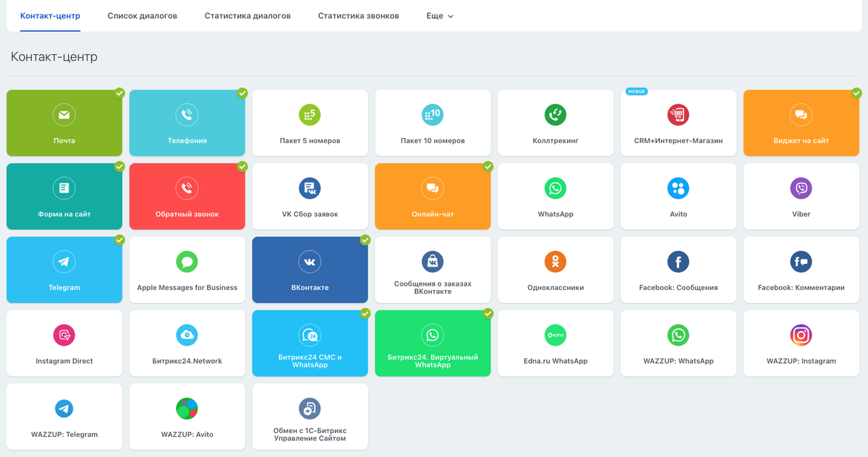Click the Edna.ru WhatsApp label text
The image size is (868, 457).
coord(556,361)
